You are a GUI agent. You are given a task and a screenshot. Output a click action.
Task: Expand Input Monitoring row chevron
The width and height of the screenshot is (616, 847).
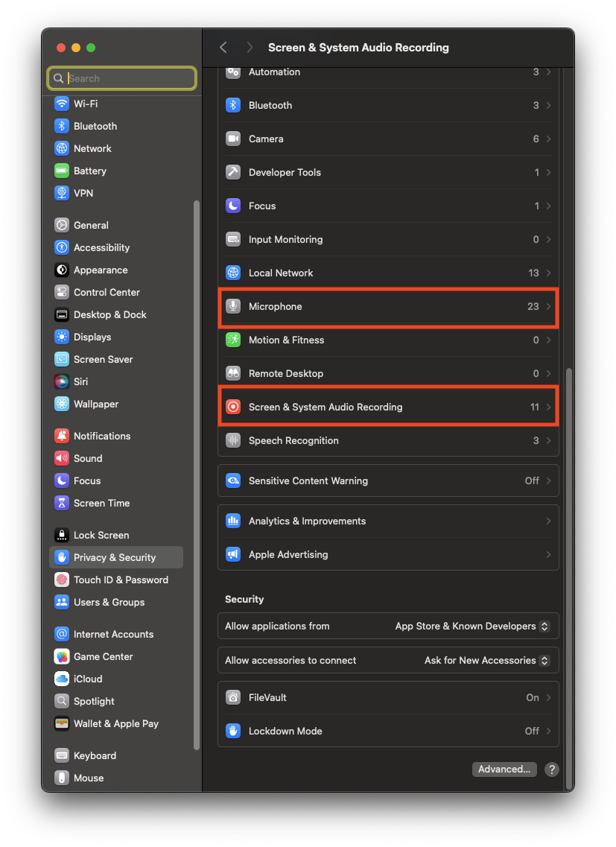click(x=548, y=239)
